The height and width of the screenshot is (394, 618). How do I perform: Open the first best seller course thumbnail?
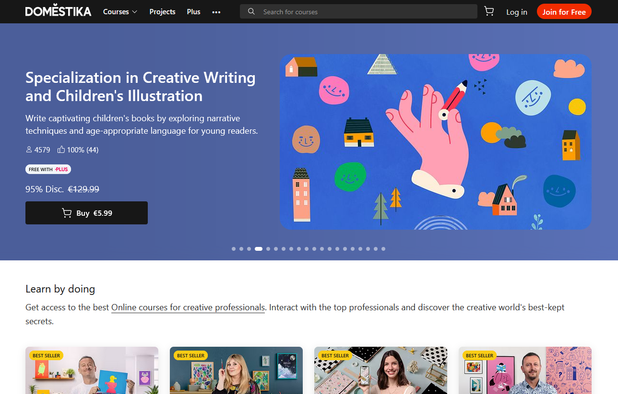click(x=92, y=370)
